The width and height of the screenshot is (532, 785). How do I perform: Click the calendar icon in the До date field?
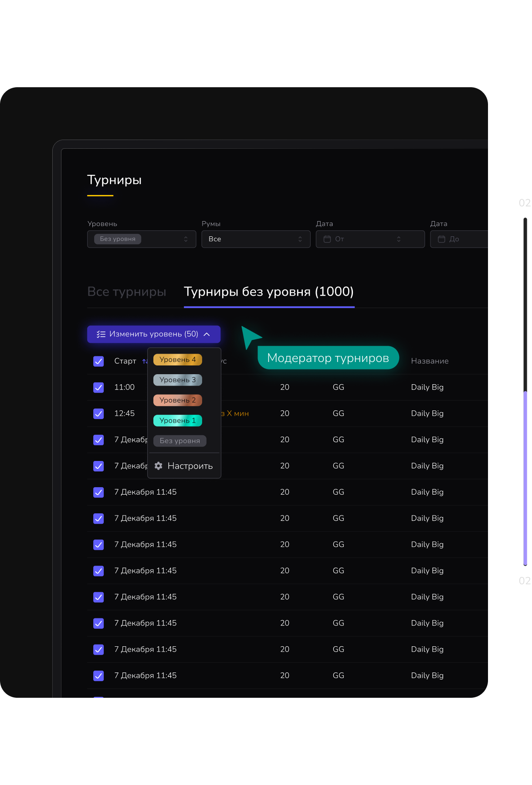click(441, 239)
